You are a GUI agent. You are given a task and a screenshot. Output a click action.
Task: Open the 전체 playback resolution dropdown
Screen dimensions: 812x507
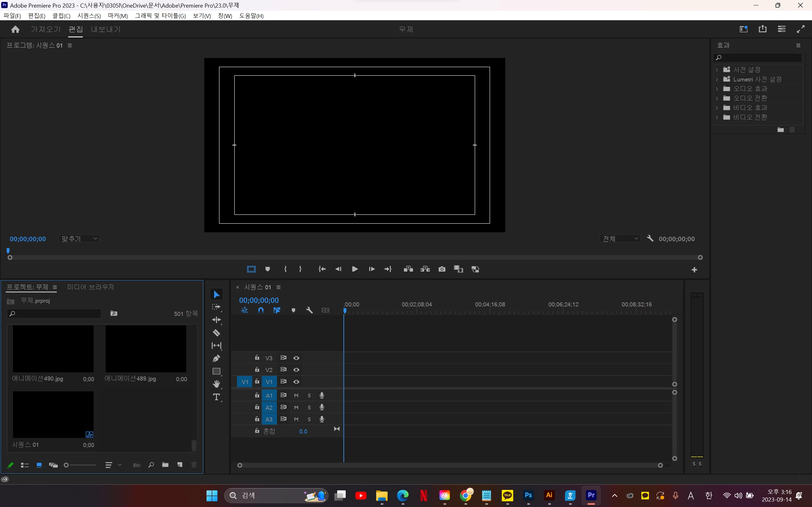[620, 239]
